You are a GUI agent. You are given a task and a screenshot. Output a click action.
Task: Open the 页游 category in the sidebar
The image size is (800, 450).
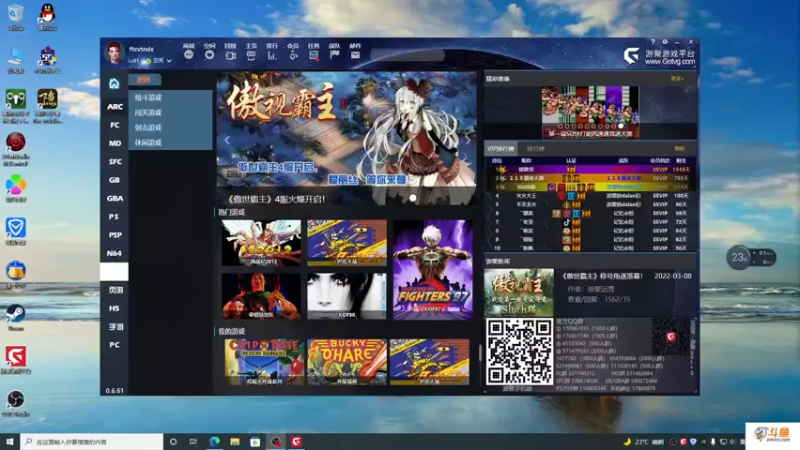[x=115, y=290]
